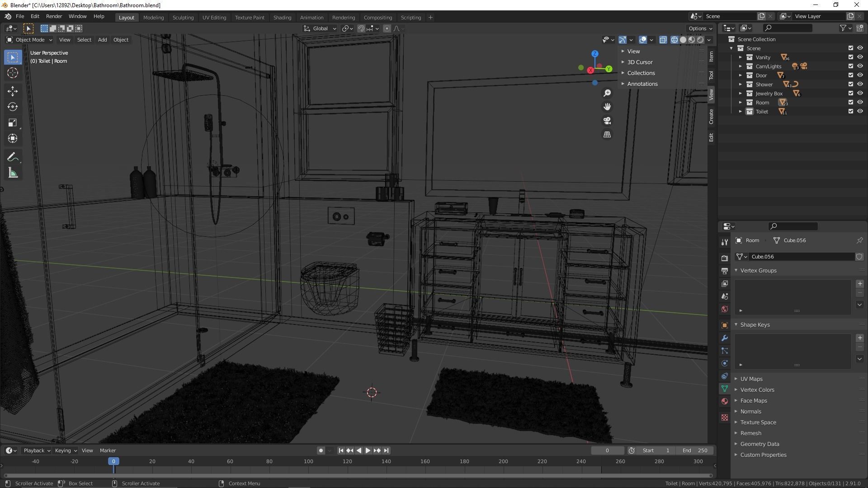Open the Output properties tab

725,271
